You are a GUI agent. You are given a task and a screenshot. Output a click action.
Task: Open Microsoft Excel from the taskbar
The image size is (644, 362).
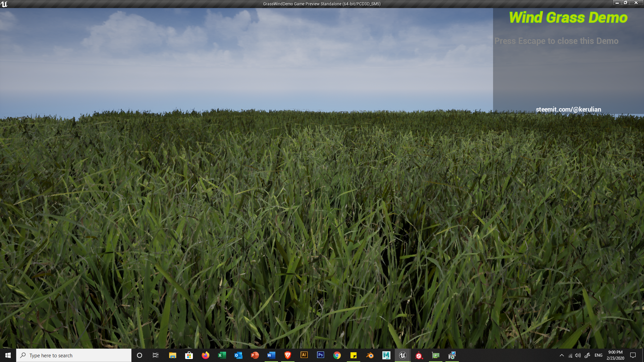(x=222, y=355)
